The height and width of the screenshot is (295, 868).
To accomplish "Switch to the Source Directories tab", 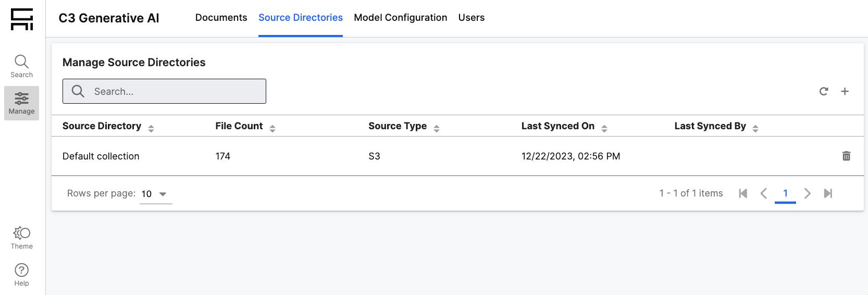I will click(301, 18).
